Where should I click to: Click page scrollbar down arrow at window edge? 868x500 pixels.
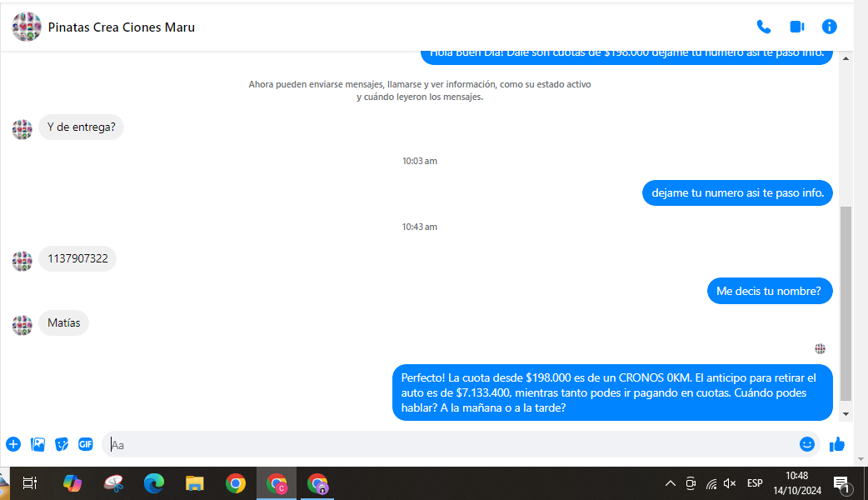861,459
